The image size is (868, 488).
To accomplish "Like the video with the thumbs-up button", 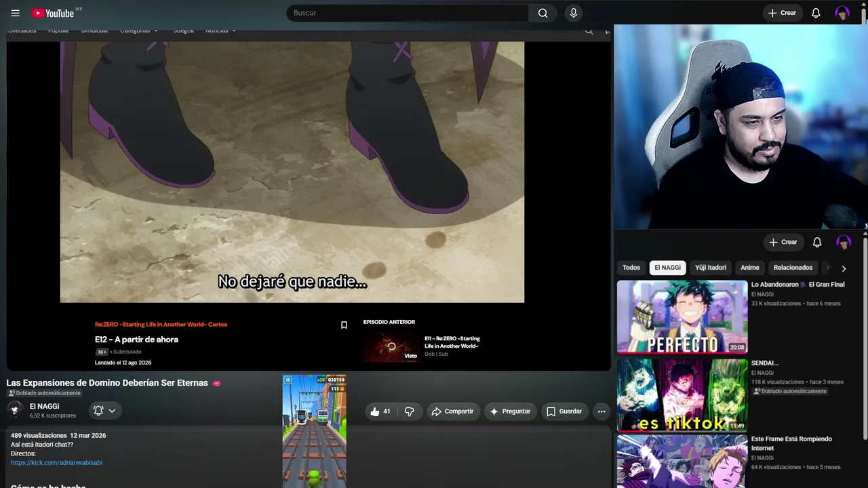I will (x=380, y=411).
